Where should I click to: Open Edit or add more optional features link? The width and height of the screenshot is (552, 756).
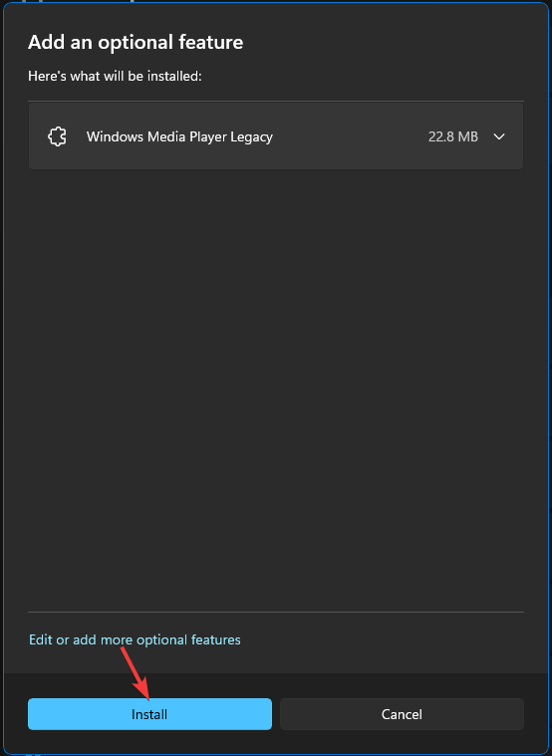(x=135, y=639)
